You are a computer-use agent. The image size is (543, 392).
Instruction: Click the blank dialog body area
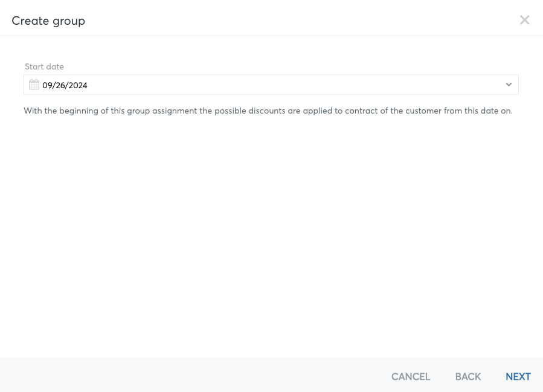(272, 236)
